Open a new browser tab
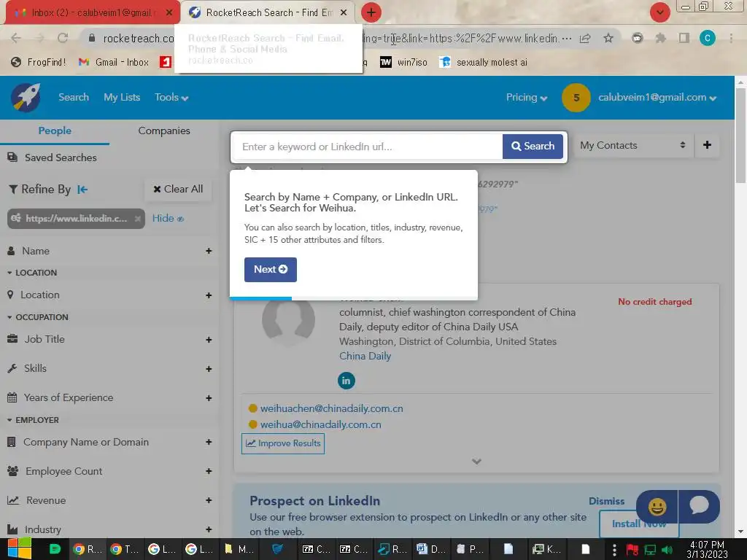747x560 pixels. (x=371, y=12)
